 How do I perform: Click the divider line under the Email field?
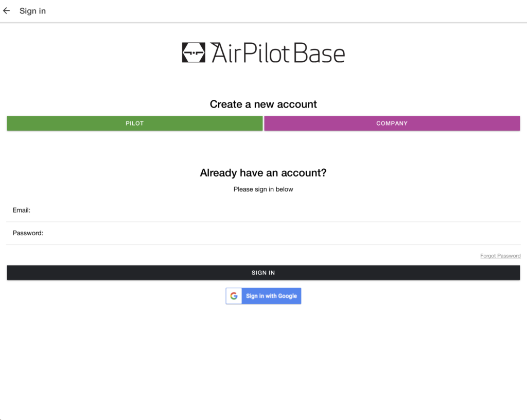[263, 222]
